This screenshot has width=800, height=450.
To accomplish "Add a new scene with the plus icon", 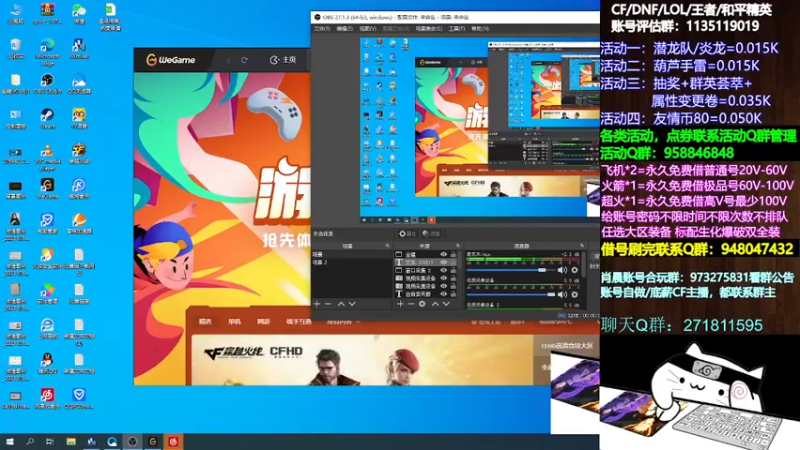I will 317,304.
